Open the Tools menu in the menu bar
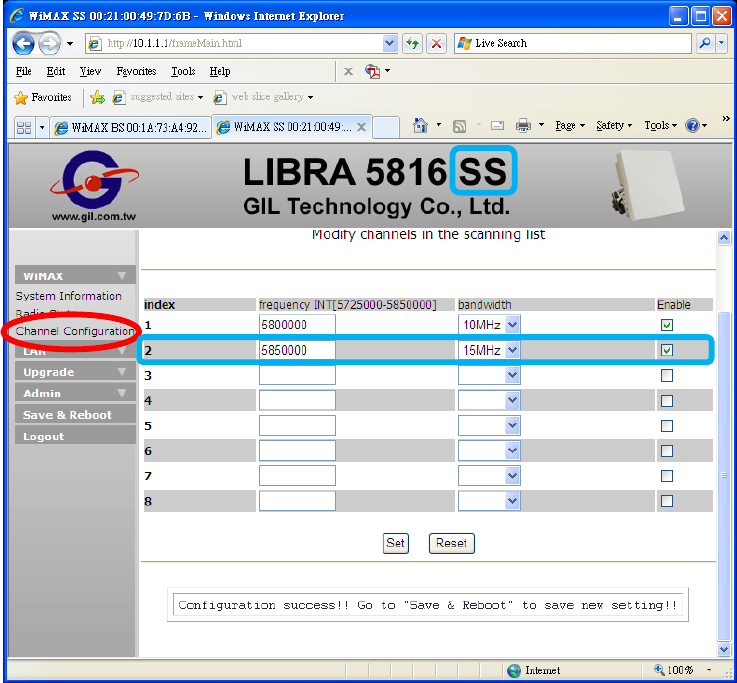 183,71
